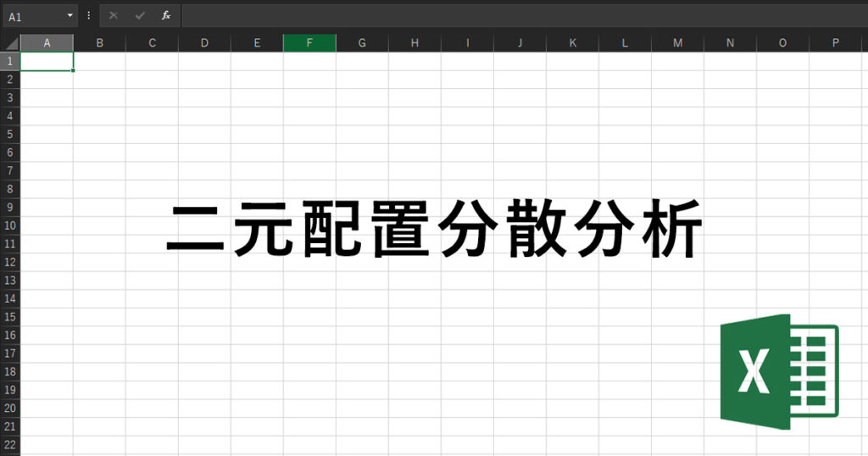The image size is (868, 456).
Task: Select the column M header
Action: tap(677, 43)
